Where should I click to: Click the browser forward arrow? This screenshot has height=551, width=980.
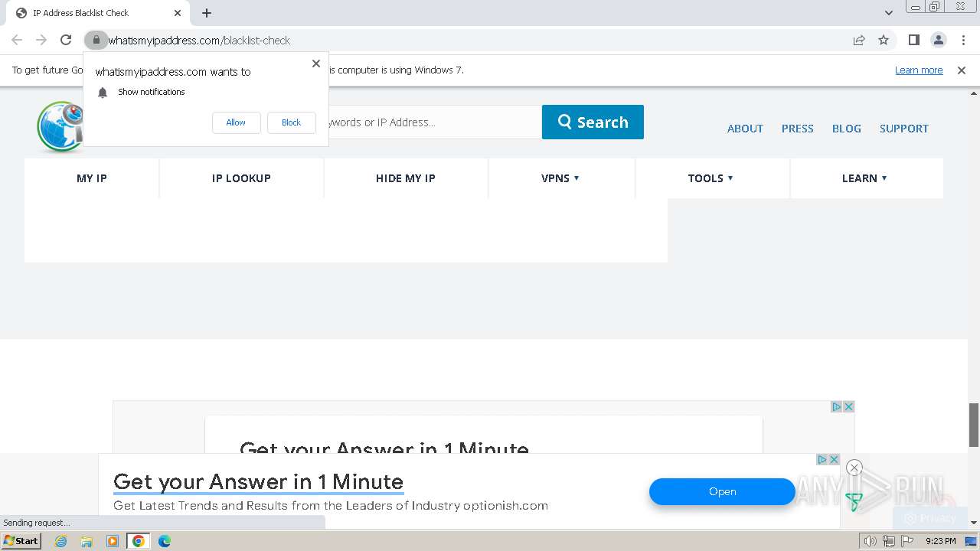pos(41,40)
